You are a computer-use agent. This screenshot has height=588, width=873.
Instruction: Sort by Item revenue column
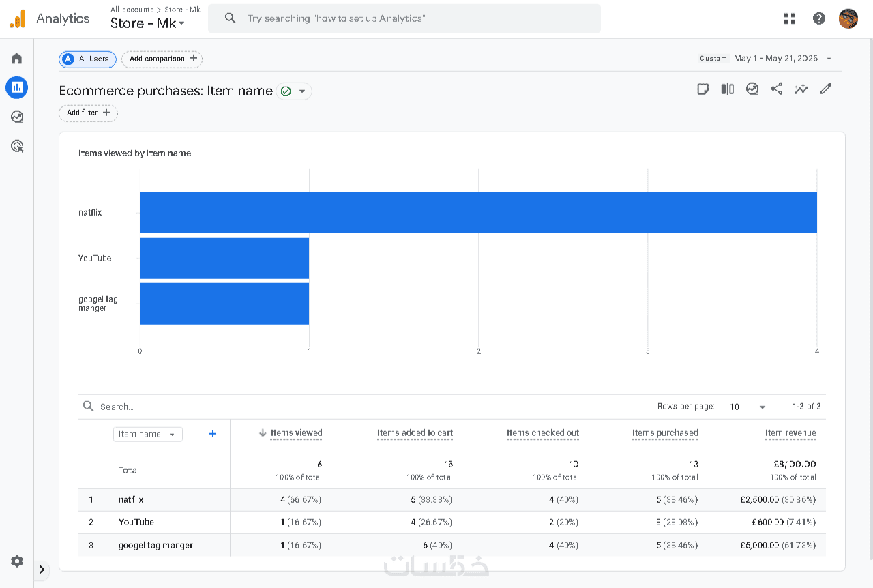coord(790,433)
